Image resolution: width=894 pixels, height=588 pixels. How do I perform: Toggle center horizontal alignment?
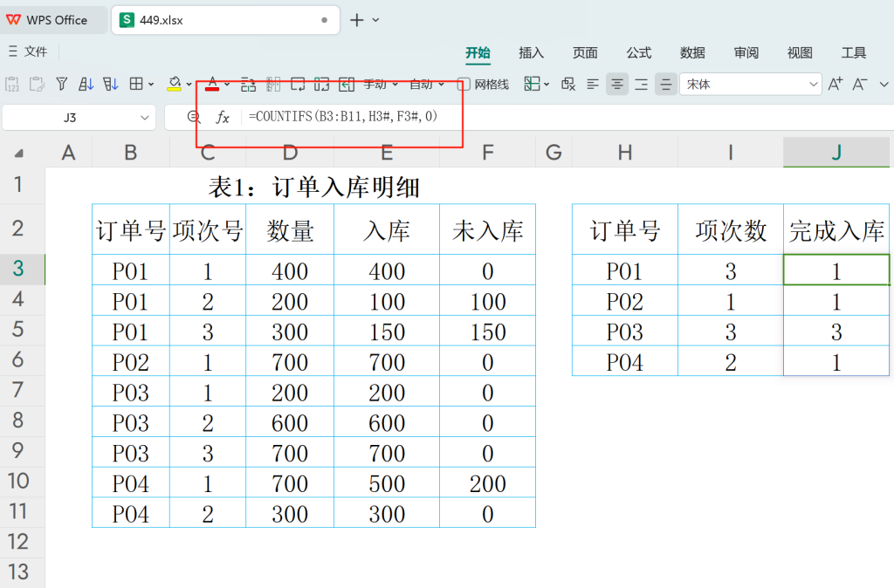(x=617, y=85)
